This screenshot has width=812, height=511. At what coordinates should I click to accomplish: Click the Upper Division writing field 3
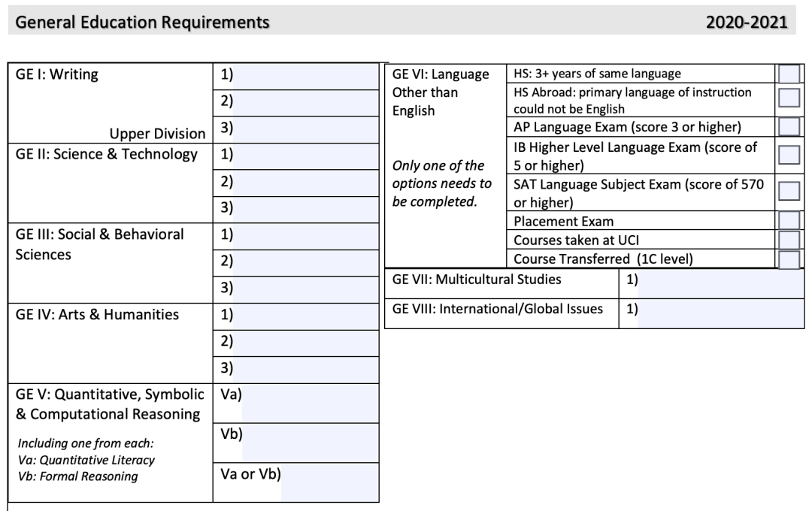click(x=310, y=129)
